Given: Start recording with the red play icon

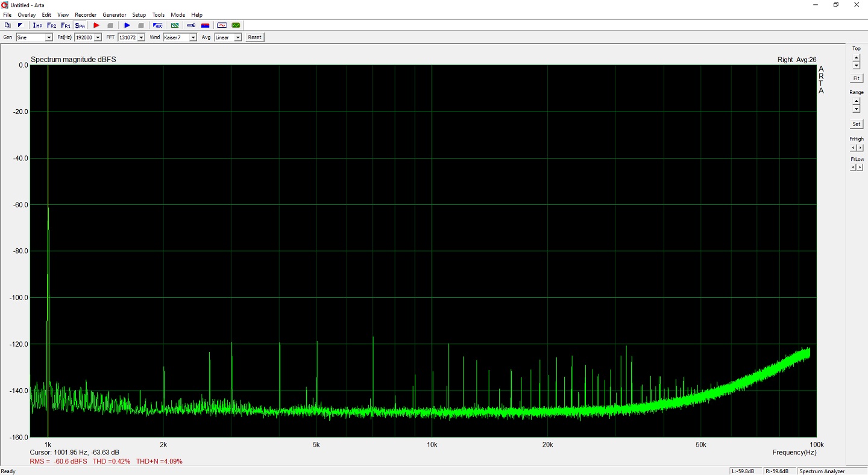Looking at the screenshot, I should (96, 25).
